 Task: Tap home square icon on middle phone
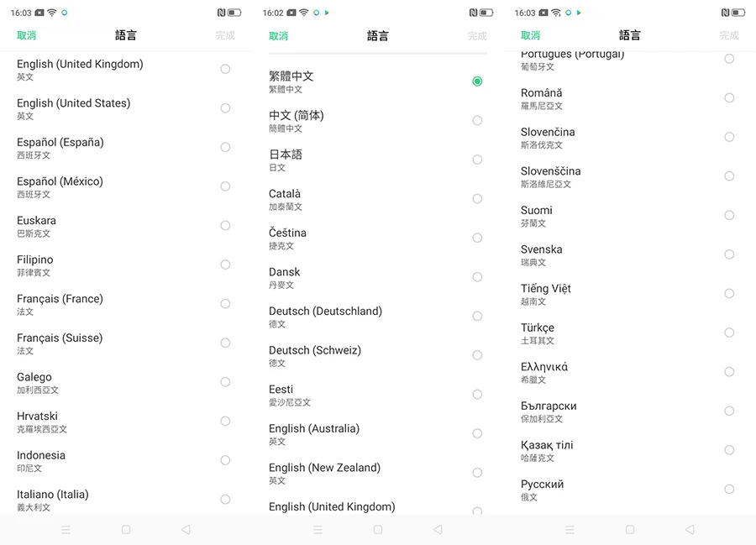(x=378, y=530)
